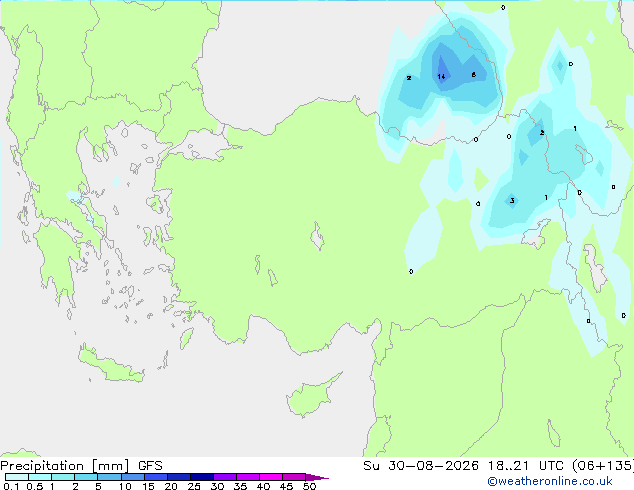Image resolution: width=634 pixels, height=490 pixels.
Task: Click the "15" legend scale label
Action: (x=148, y=486)
